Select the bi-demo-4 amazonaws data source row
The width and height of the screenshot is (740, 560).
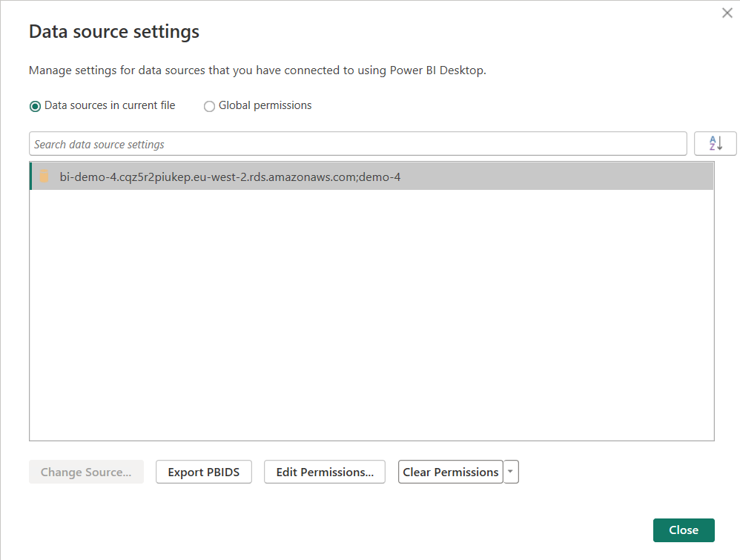coord(371,177)
